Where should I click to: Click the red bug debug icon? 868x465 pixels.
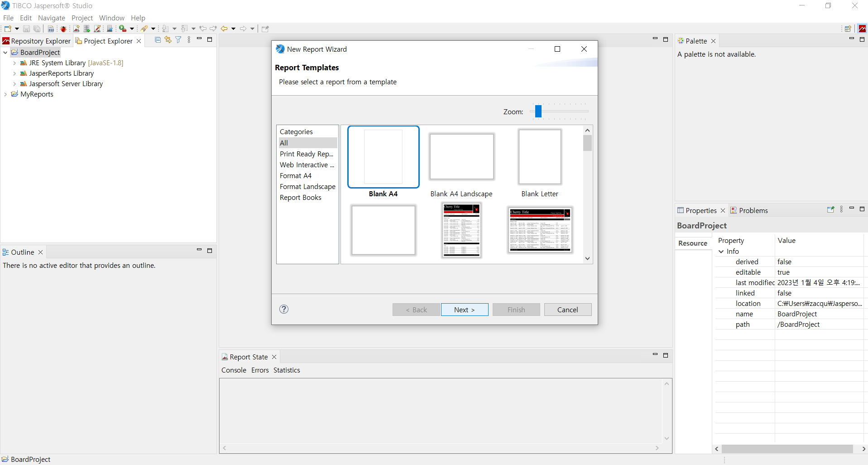[x=63, y=29]
